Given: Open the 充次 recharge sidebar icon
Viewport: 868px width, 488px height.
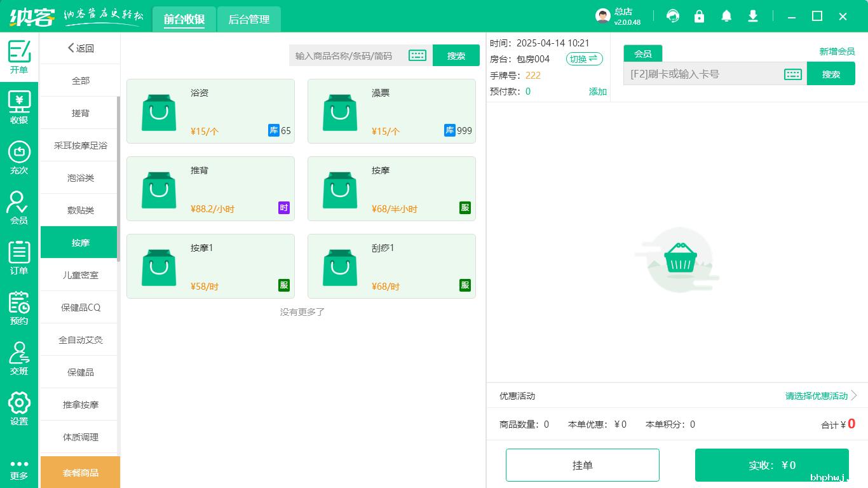Looking at the screenshot, I should (19, 158).
